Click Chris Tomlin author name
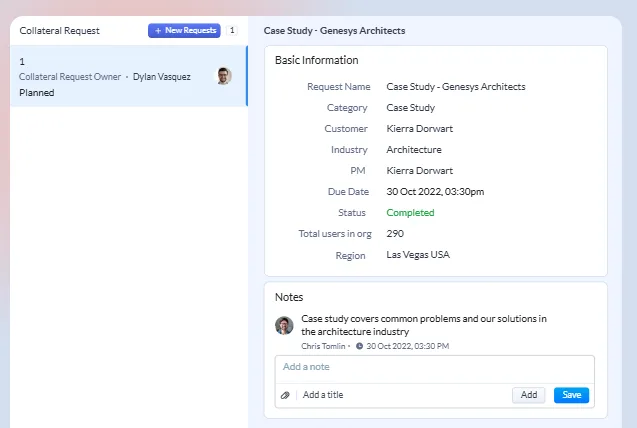Image resolution: width=637 pixels, height=428 pixels. (x=324, y=346)
